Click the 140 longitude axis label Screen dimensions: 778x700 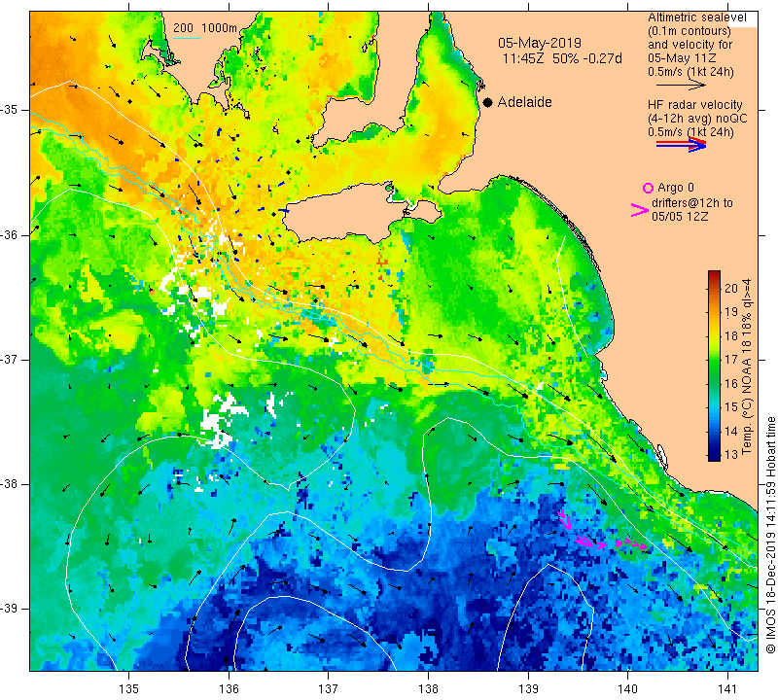click(x=627, y=688)
